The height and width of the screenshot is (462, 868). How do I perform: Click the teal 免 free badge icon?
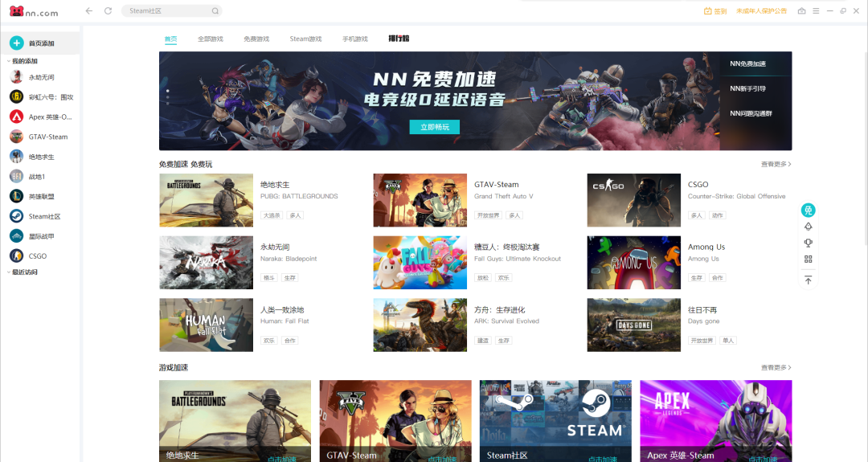pyautogui.click(x=809, y=211)
